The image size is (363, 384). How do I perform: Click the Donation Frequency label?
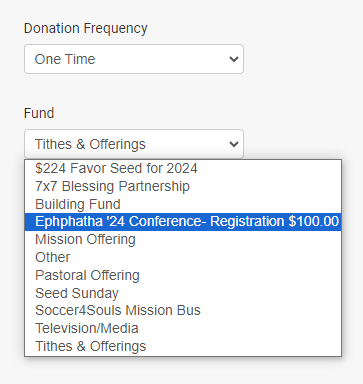[86, 29]
